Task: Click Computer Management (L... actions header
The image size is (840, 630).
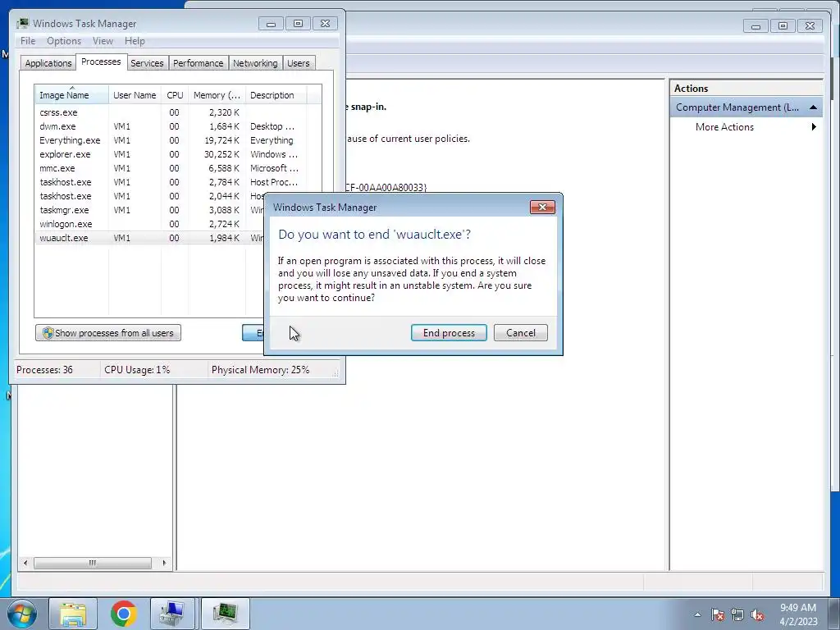Action: click(746, 107)
